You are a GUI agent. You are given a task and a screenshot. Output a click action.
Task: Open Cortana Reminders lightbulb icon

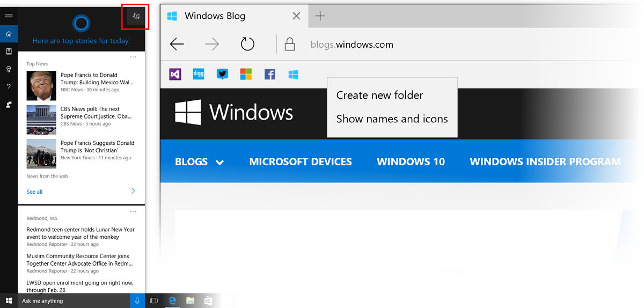[x=9, y=69]
